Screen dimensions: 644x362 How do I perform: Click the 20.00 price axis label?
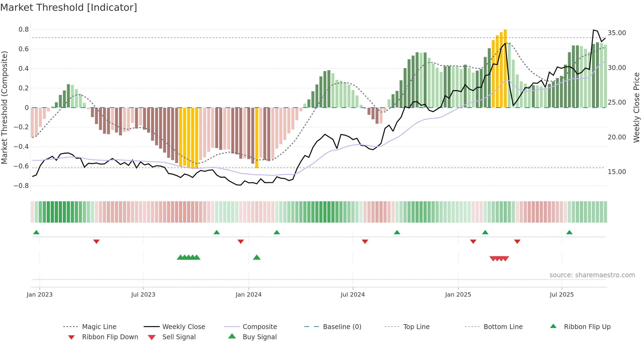[617, 137]
